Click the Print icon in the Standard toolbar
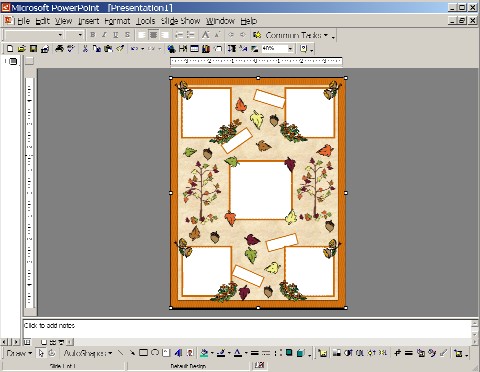 59,49
